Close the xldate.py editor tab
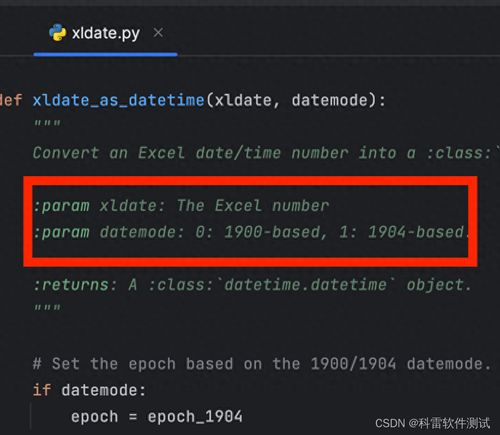Screen dimensions: 500x435 158,33
